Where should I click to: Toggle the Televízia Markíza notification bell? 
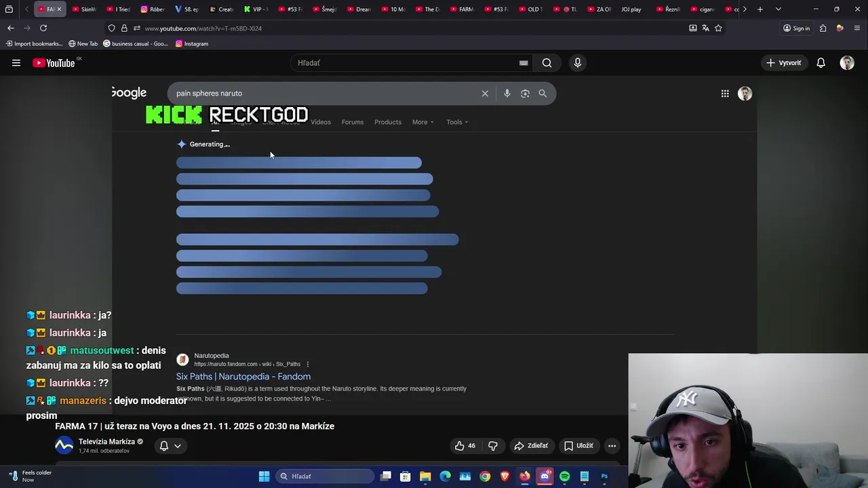163,445
